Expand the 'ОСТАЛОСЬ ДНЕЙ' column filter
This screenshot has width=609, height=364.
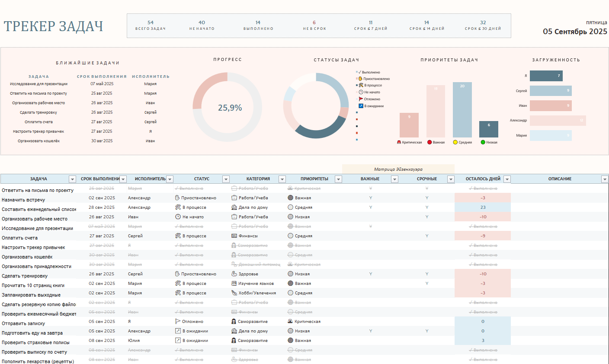(507, 179)
